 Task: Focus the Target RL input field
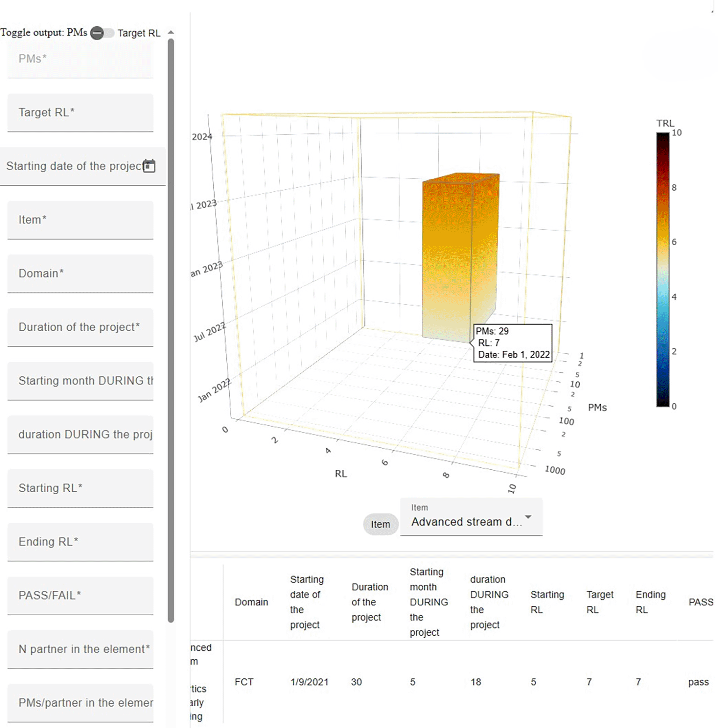point(80,113)
